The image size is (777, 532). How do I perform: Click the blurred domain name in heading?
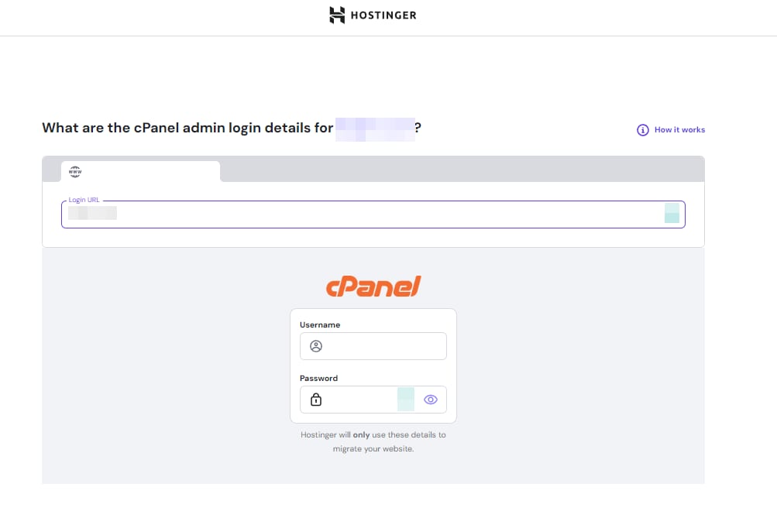tap(374, 128)
